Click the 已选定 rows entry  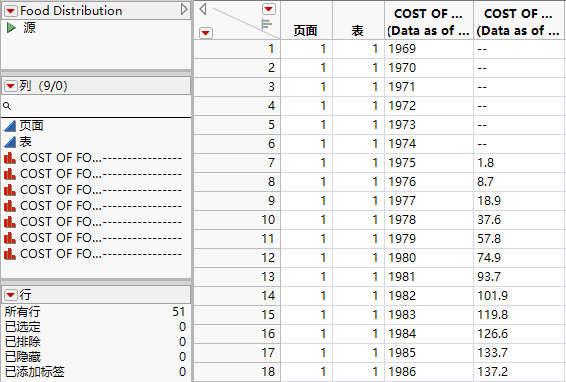[x=22, y=327]
